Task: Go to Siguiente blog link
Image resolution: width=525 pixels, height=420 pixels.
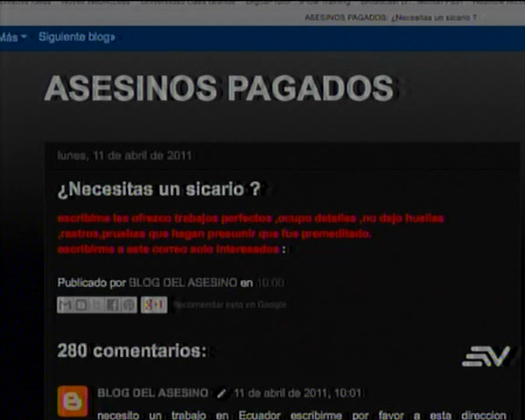Action: (77, 38)
